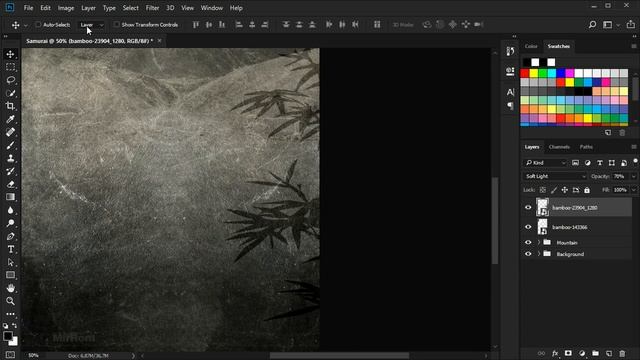Select the Rectangle shape tool
640x360 pixels.
click(11, 275)
